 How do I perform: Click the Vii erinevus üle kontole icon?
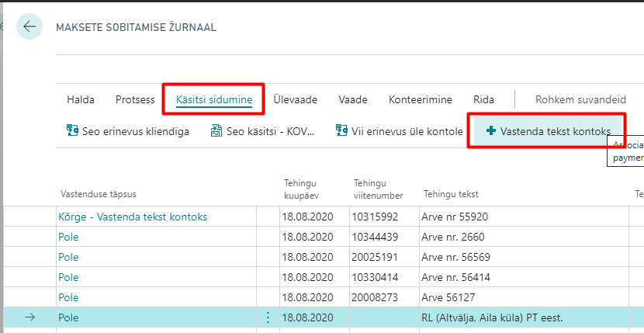click(x=341, y=131)
